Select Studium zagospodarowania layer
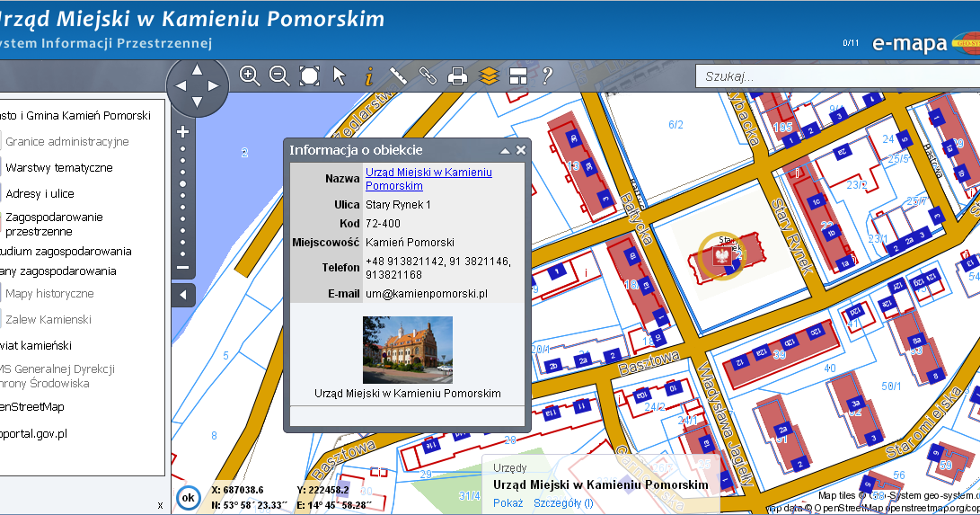 (x=66, y=252)
